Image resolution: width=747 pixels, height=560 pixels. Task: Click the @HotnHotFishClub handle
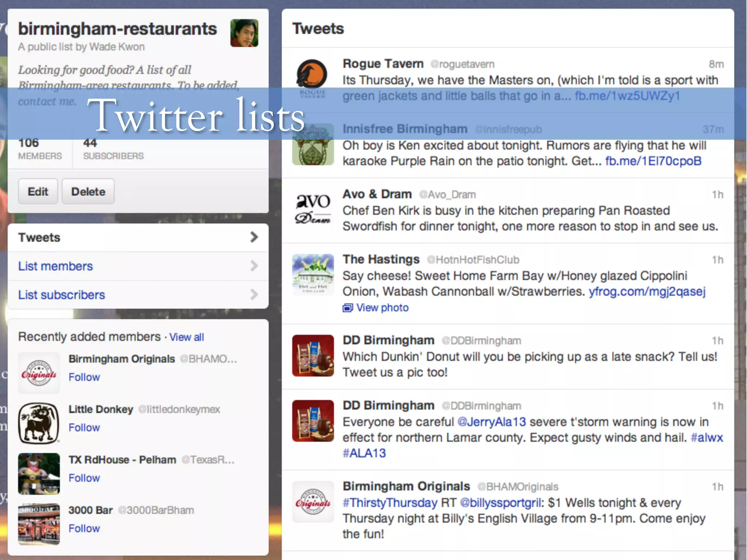point(473,260)
